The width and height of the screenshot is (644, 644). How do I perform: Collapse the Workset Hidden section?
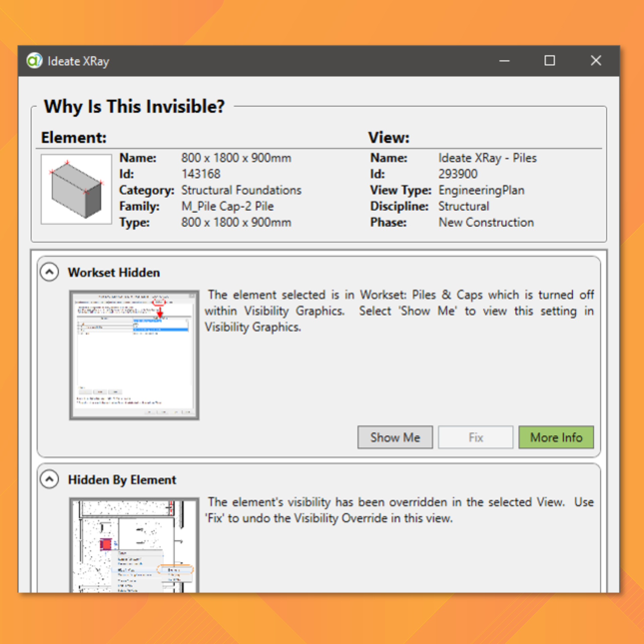[49, 272]
